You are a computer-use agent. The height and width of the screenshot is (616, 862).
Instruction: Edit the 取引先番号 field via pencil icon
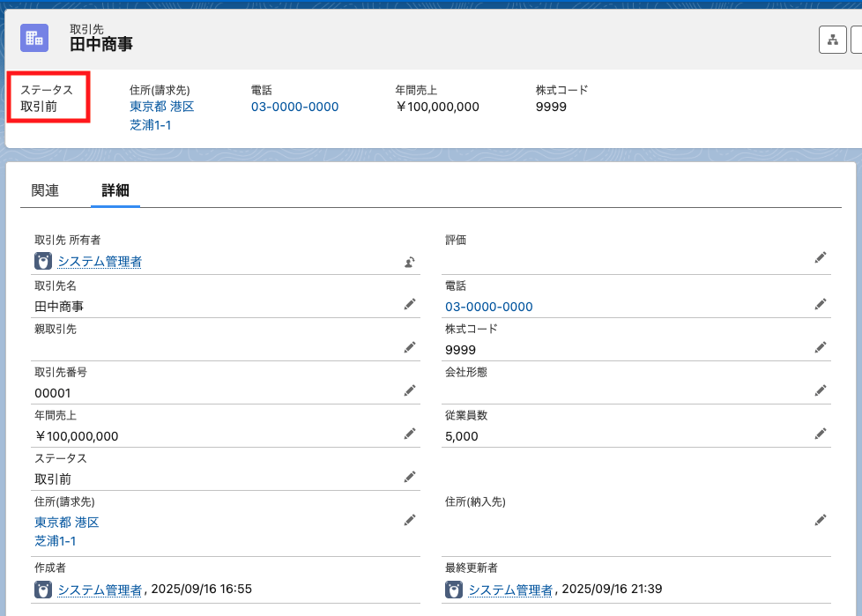click(409, 390)
